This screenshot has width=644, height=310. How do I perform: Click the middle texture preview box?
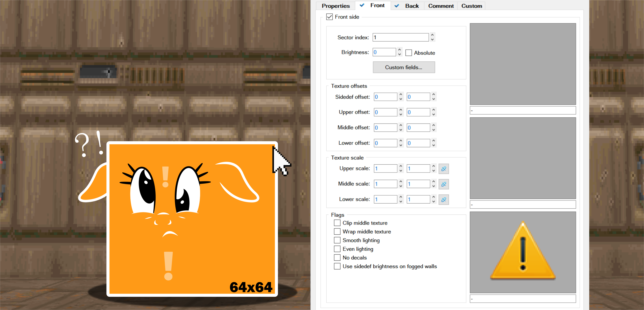523,158
